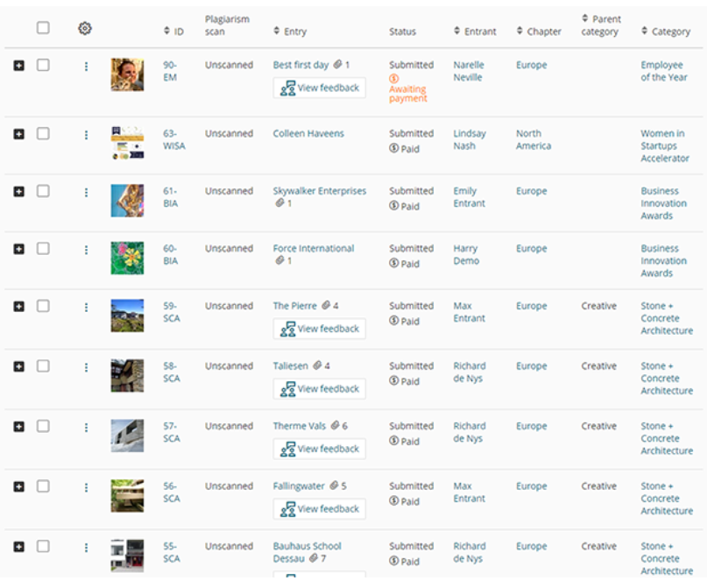Open the three-dot menu for entry 90-EM
This screenshot has height=588, width=707.
[86, 66]
